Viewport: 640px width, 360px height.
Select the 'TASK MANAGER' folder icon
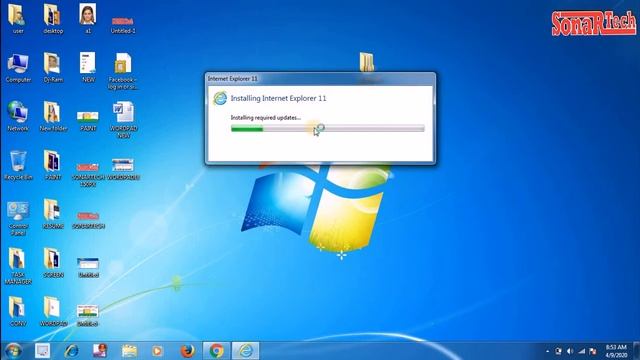[18, 266]
